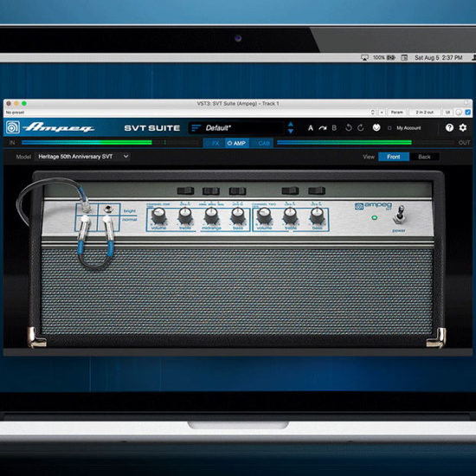Click the Param button in host toolbar
476x476 pixels.
tap(396, 113)
